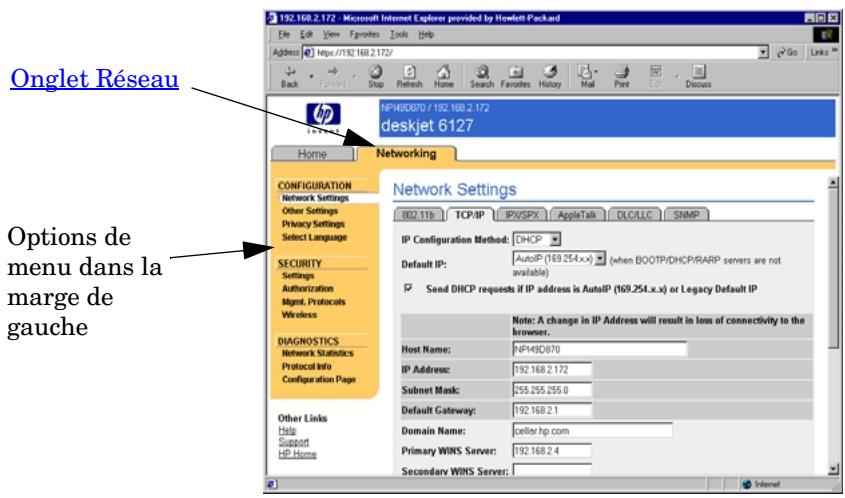Click the Domain Name input field
The width and height of the screenshot is (845, 498).
tap(592, 431)
